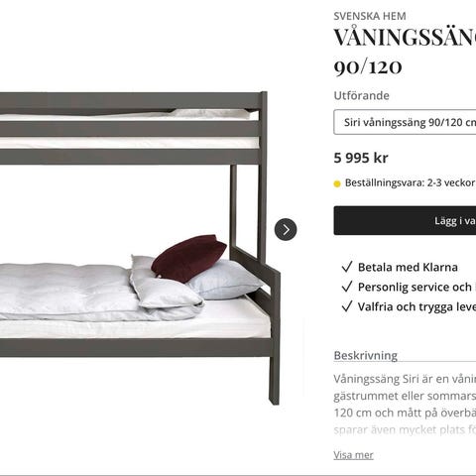Screen dimensions: 476x476
Task: Click the bunk bed product photo
Action: pos(140,248)
